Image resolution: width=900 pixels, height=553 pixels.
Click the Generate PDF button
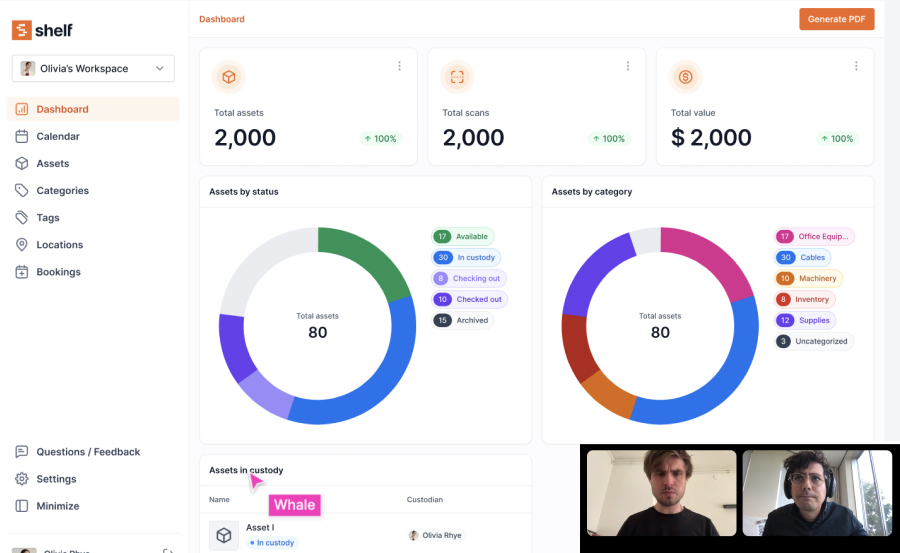(x=836, y=19)
